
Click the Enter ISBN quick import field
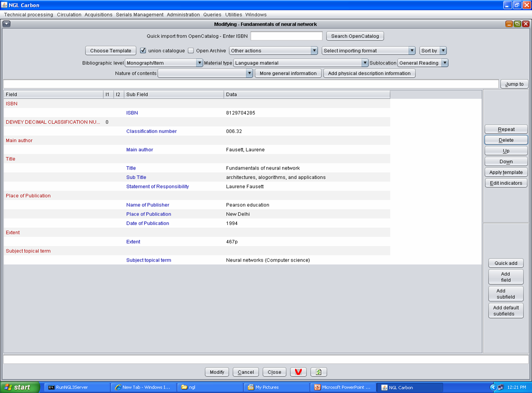tap(286, 36)
